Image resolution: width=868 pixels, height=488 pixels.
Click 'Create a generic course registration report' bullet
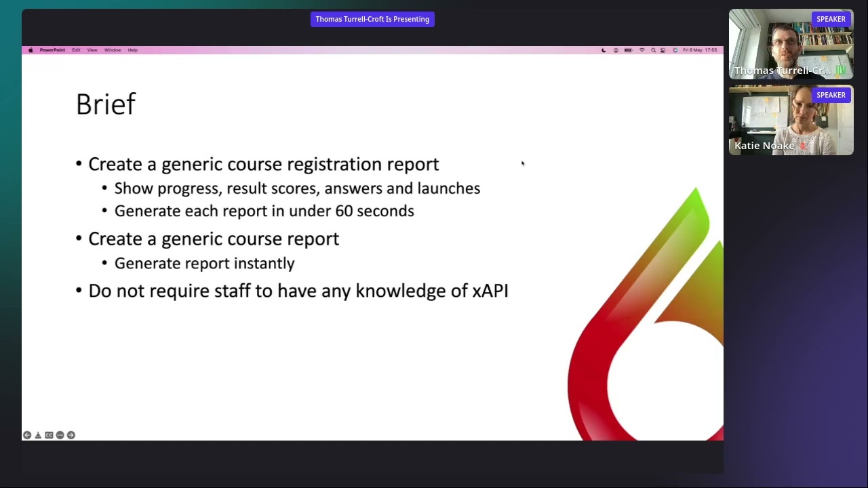point(264,164)
